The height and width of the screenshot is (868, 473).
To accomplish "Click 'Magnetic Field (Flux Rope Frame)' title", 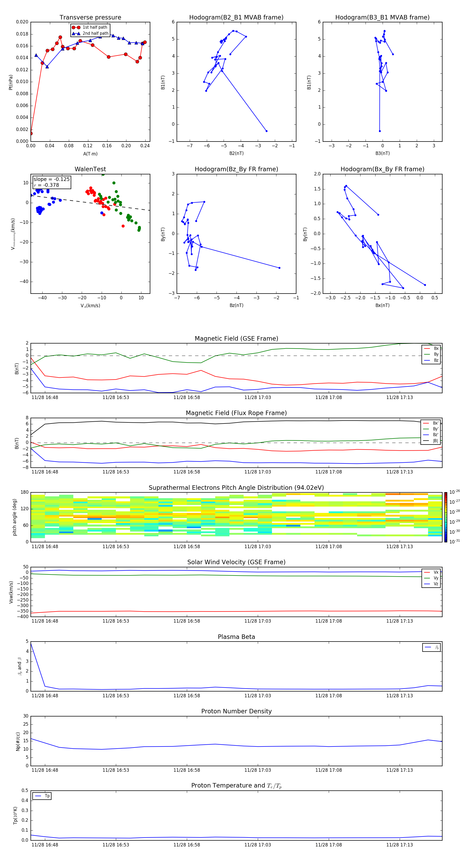I will tap(236, 413).
